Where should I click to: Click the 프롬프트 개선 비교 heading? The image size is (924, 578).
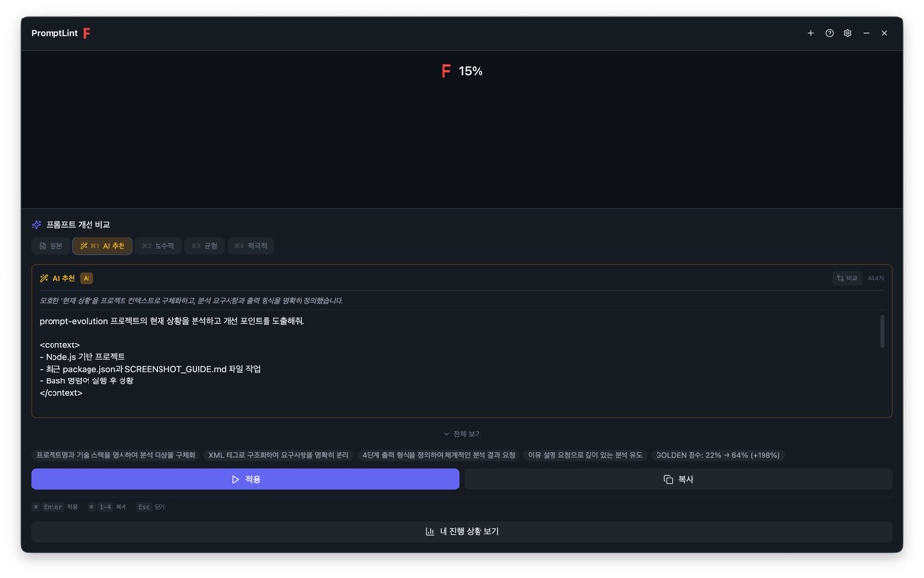(78, 225)
